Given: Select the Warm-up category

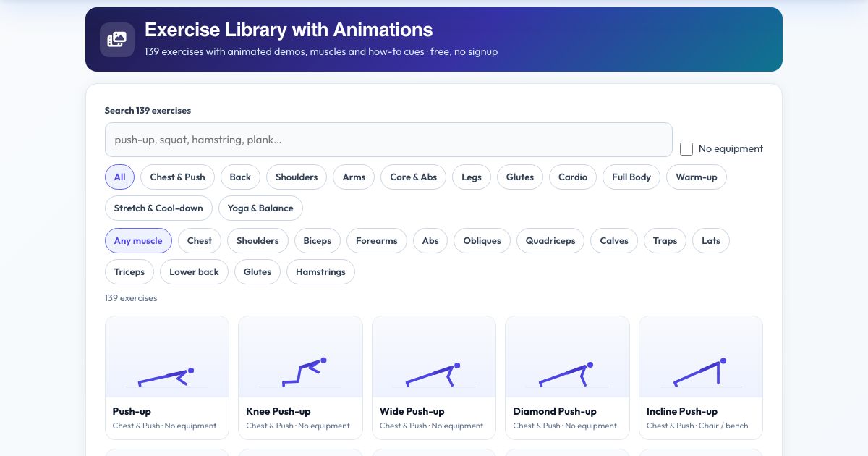Looking at the screenshot, I should tap(697, 177).
